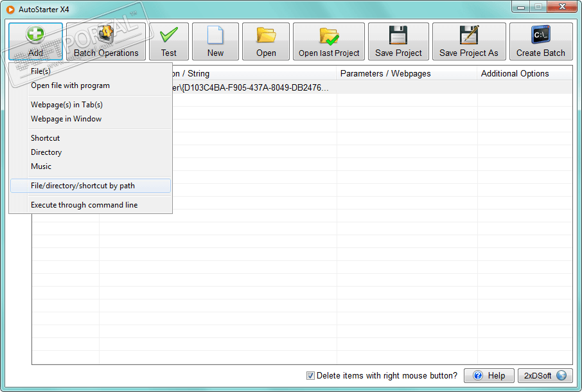Image resolution: width=582 pixels, height=392 pixels.
Task: Select Webpage in Window entry
Action: (91, 119)
